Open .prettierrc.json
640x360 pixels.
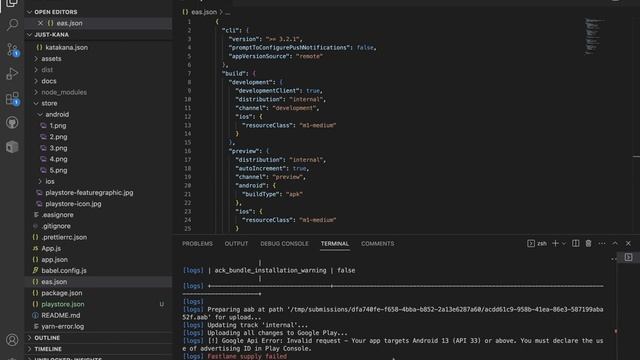[x=64, y=237]
